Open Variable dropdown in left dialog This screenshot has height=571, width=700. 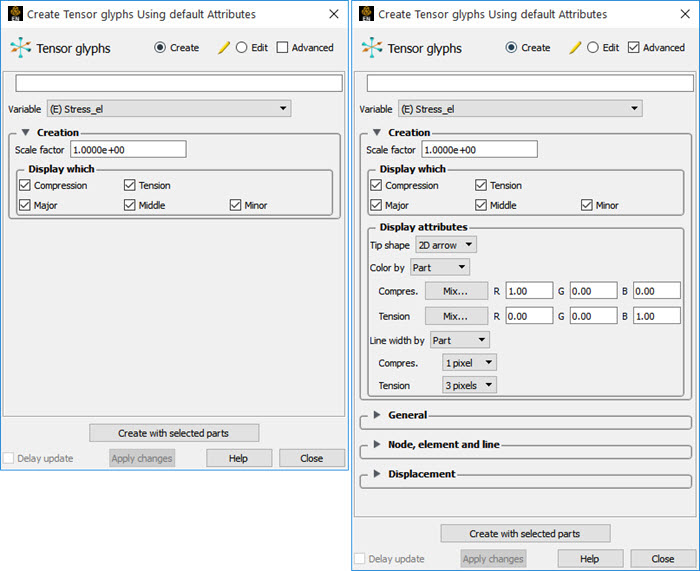coord(169,108)
